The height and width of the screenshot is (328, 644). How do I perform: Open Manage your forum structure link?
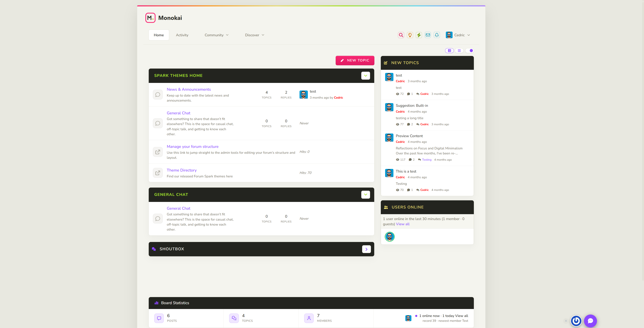pos(192,146)
